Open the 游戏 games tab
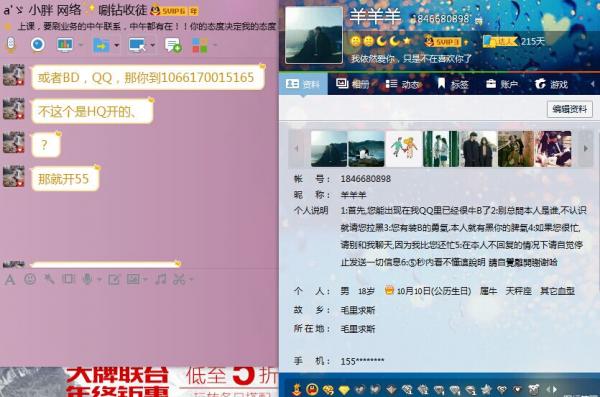 point(551,84)
